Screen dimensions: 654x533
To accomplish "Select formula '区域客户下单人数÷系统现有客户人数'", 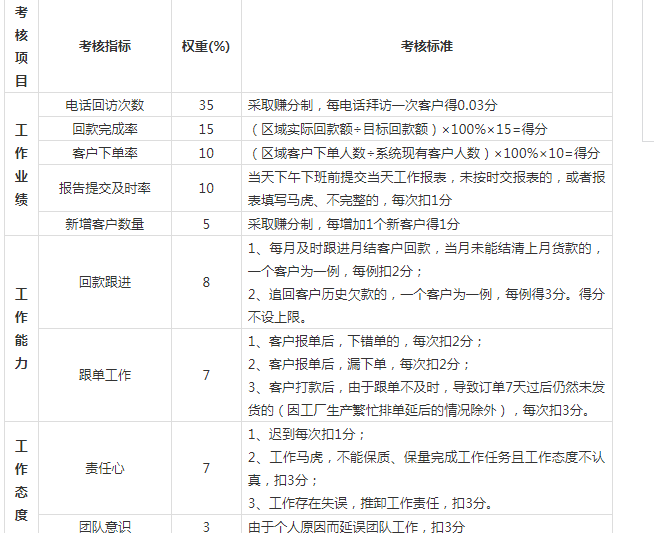I will pos(371,153).
